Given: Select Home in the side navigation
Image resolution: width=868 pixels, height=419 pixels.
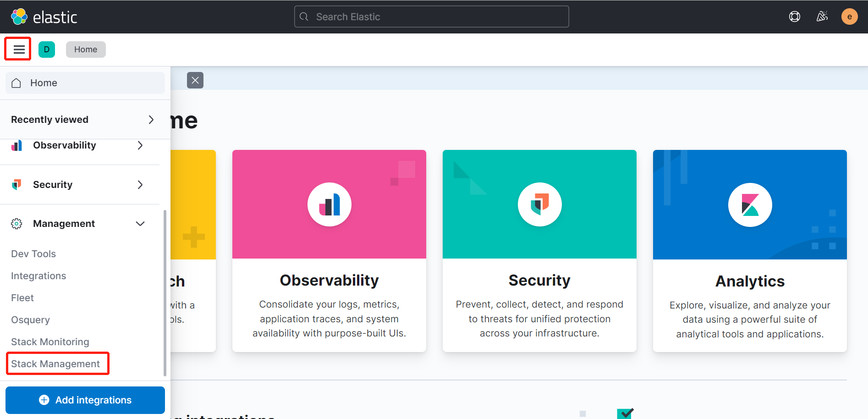Looking at the screenshot, I should (85, 83).
